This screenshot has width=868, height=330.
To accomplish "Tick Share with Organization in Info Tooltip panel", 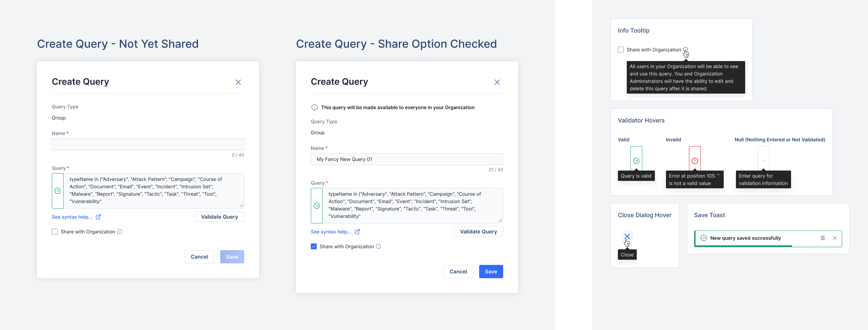I will click(621, 50).
